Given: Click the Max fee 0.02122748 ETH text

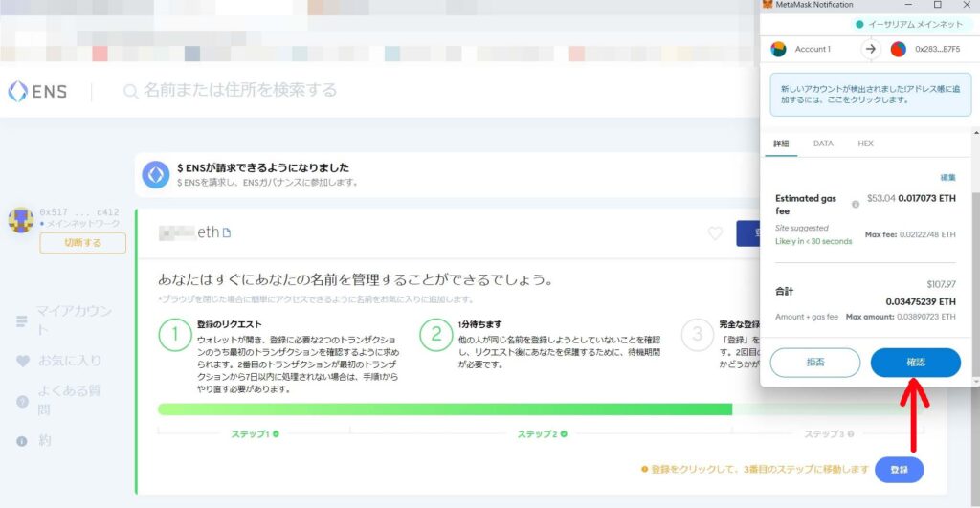Looking at the screenshot, I should tap(911, 234).
